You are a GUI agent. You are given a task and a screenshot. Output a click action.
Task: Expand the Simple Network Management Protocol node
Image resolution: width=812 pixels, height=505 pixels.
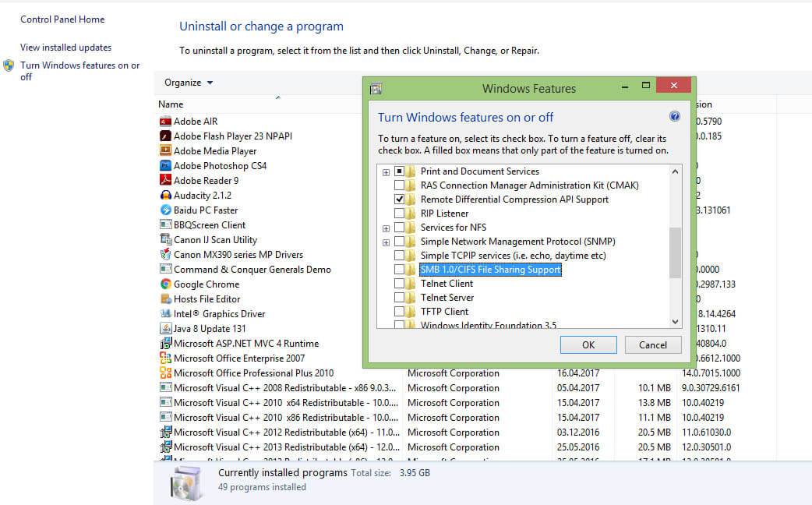386,242
